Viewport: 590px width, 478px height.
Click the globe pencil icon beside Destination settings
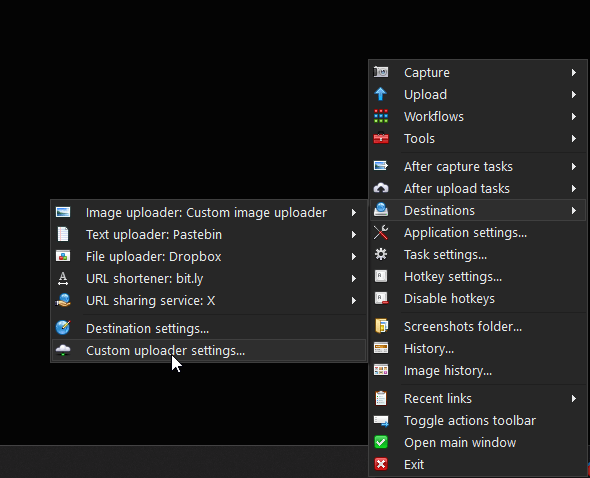coord(63,327)
